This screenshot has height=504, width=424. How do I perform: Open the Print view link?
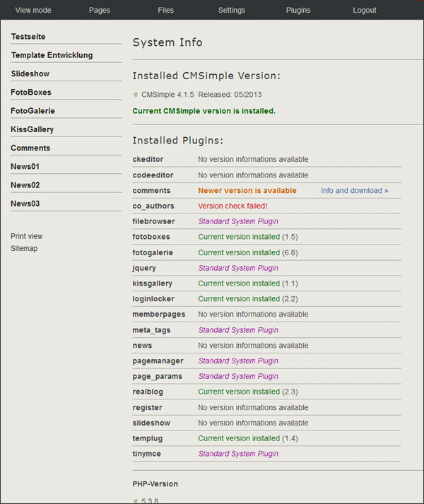click(x=26, y=236)
